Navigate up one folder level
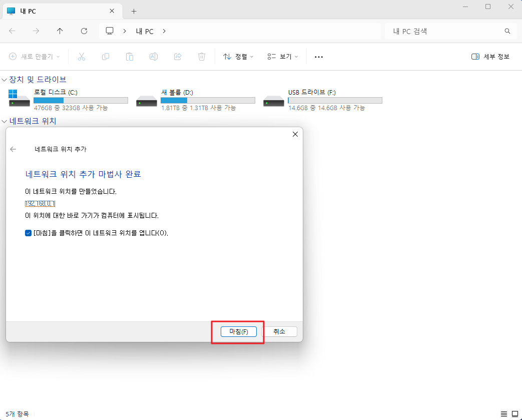The width and height of the screenshot is (522, 420). tap(60, 31)
